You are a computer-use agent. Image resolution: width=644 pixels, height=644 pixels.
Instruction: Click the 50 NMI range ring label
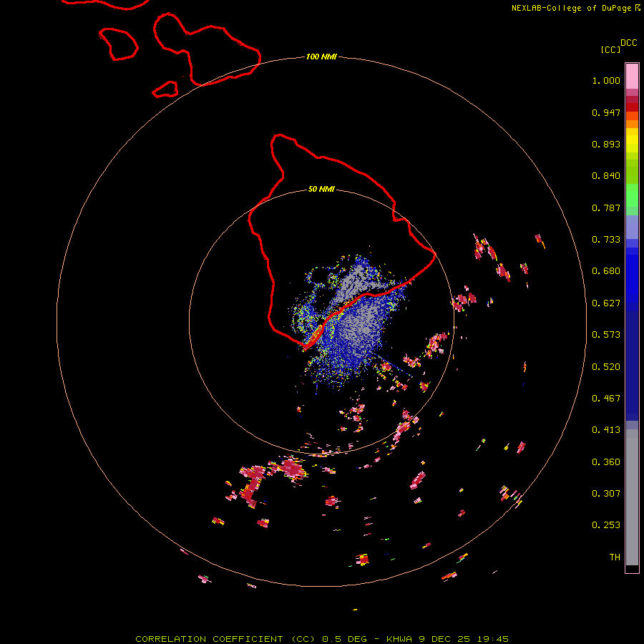(321, 190)
